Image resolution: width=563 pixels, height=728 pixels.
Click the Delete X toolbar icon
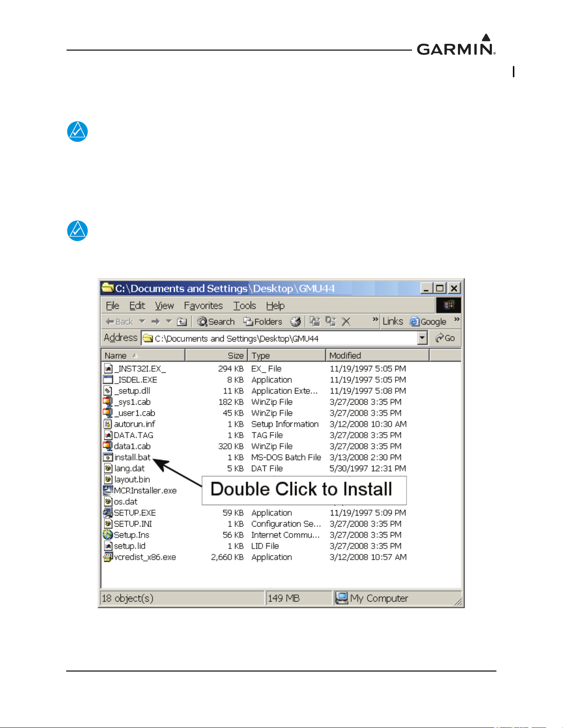click(x=346, y=322)
